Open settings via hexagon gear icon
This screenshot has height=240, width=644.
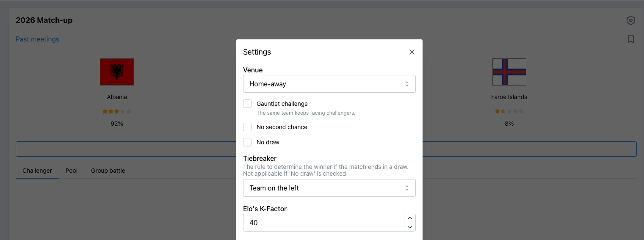tap(630, 20)
